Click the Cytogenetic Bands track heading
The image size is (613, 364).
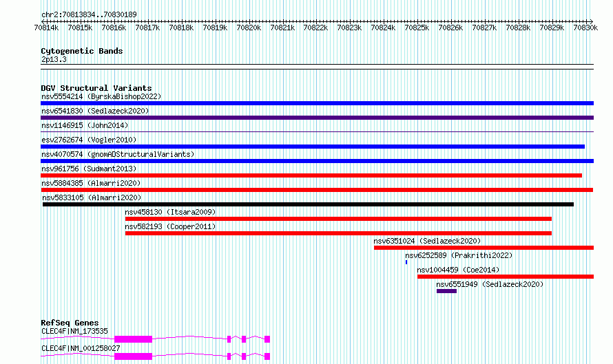coord(82,51)
